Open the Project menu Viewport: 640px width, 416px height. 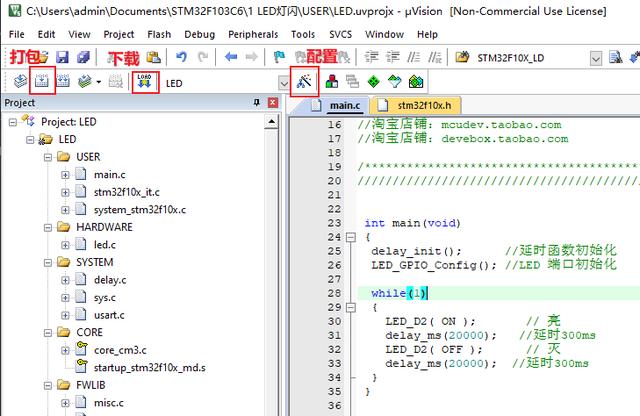coord(119,34)
